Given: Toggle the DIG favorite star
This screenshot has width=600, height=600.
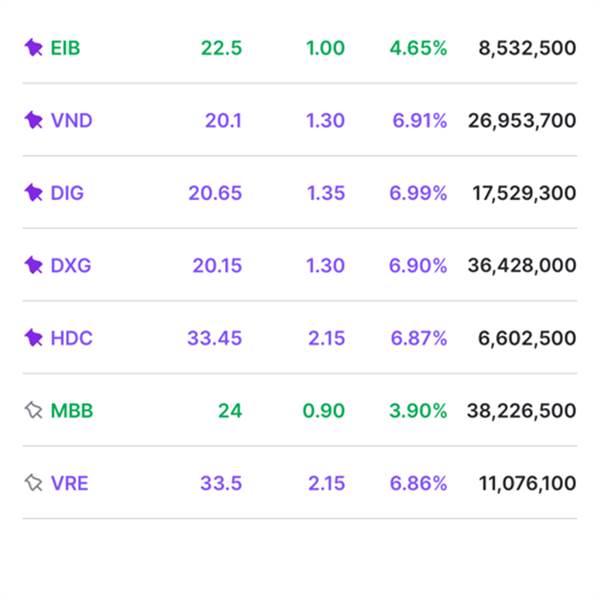Looking at the screenshot, I should [x=33, y=192].
